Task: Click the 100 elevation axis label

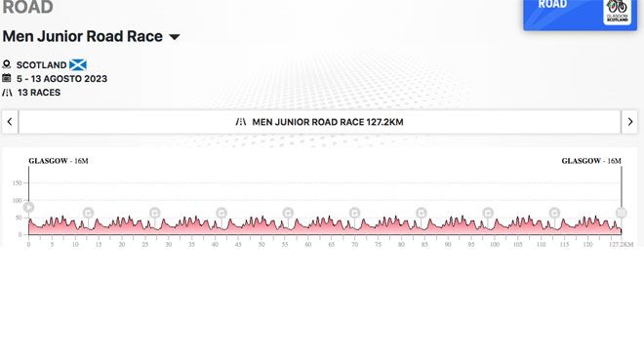Action: point(17,200)
